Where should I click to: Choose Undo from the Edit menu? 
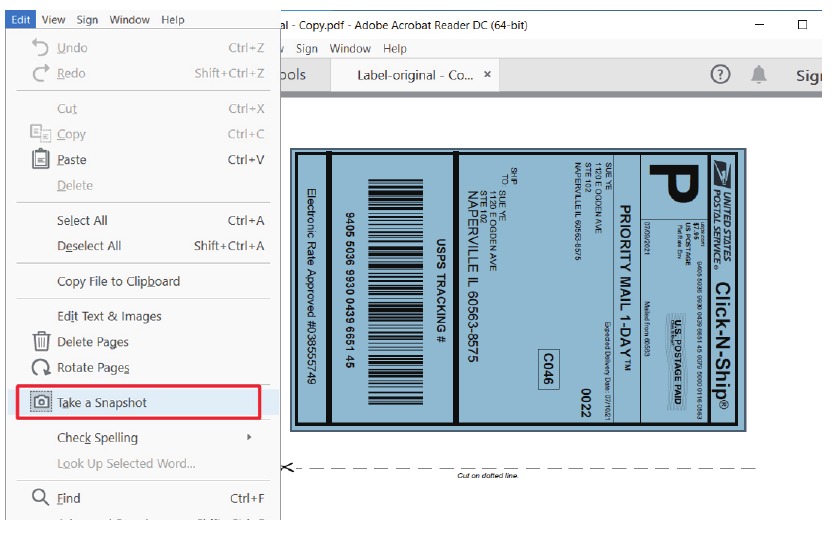point(144,48)
